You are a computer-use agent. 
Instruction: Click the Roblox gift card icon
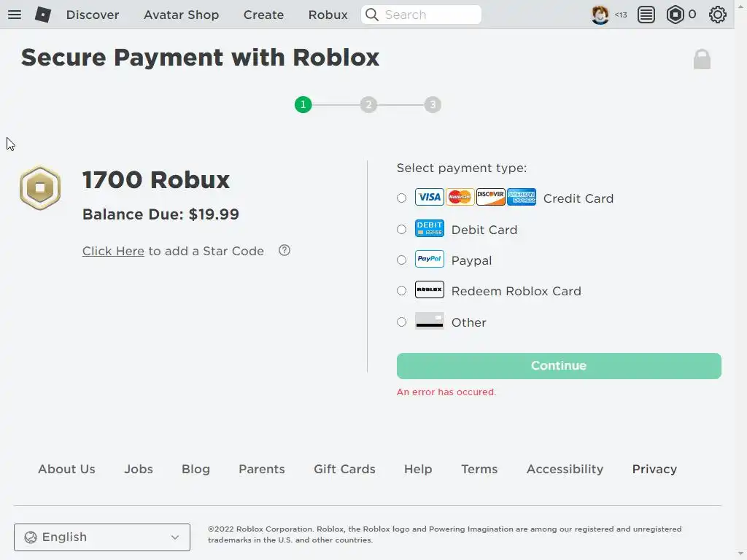pyautogui.click(x=429, y=289)
